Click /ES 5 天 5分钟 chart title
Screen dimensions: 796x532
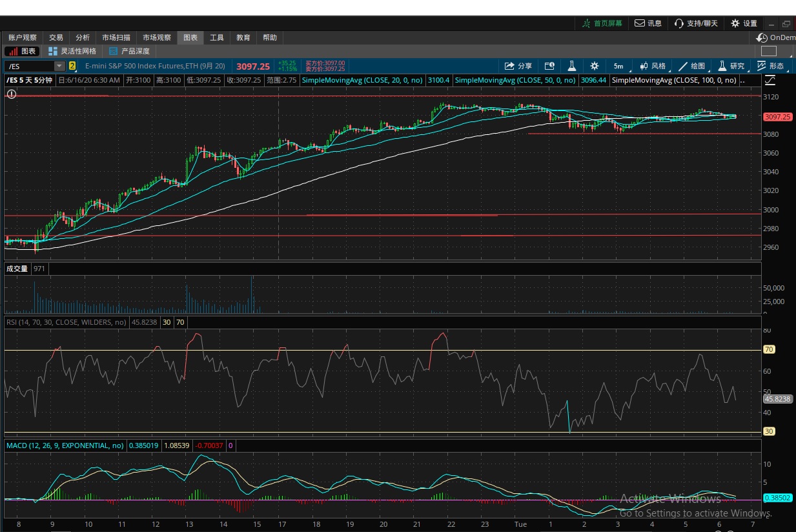click(x=30, y=81)
